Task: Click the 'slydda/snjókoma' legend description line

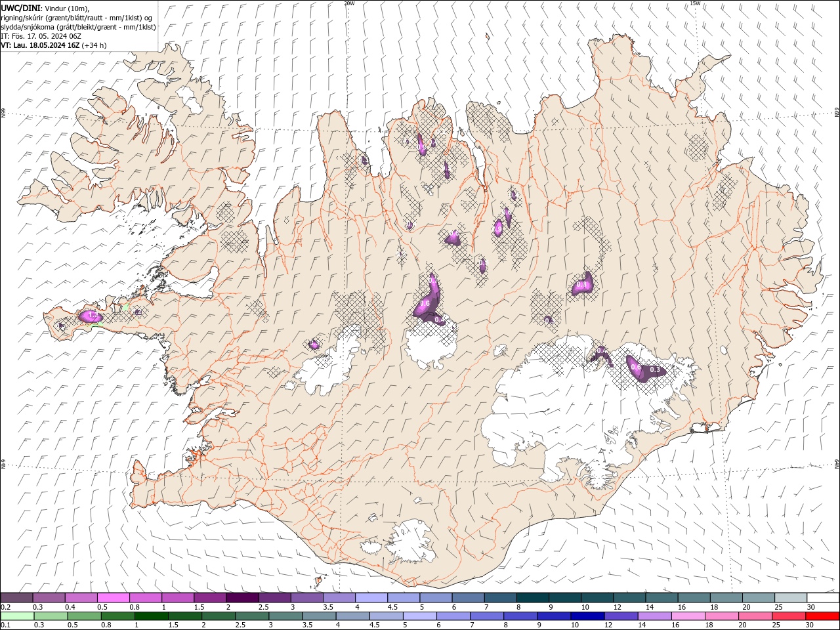Action: pos(78,27)
